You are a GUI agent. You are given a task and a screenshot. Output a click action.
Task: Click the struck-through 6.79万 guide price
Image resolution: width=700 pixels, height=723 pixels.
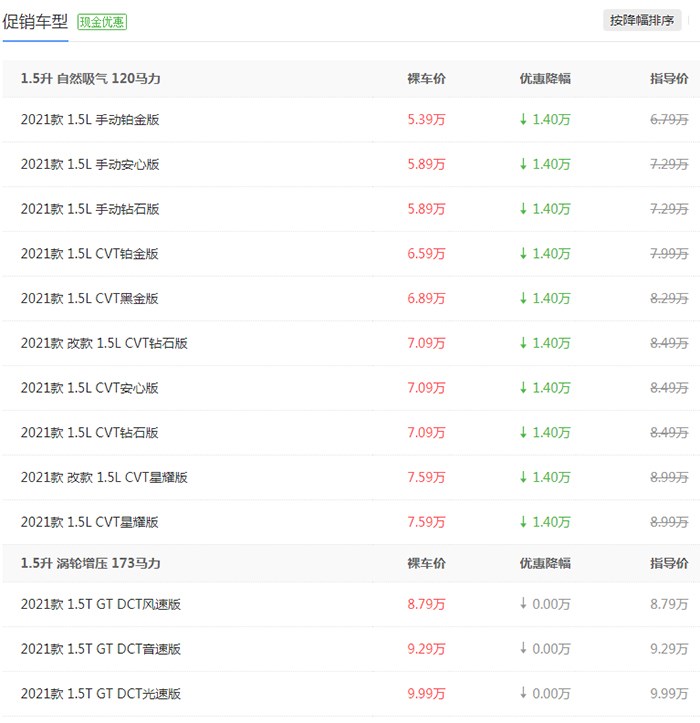668,120
